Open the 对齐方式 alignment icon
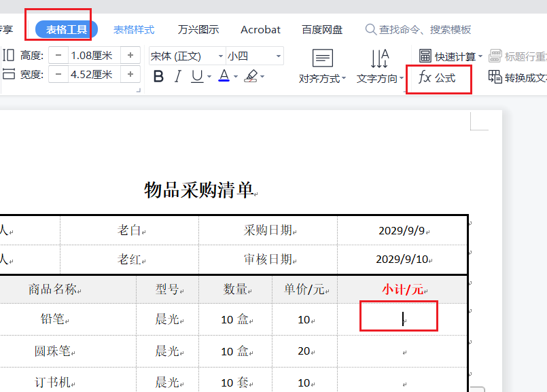 click(322, 58)
